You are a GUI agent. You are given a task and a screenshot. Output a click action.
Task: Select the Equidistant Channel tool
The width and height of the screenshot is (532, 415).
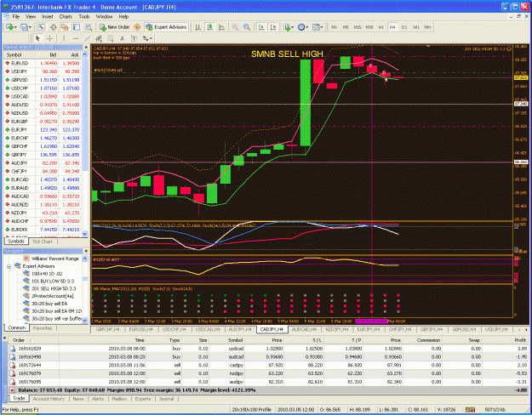coord(99,38)
